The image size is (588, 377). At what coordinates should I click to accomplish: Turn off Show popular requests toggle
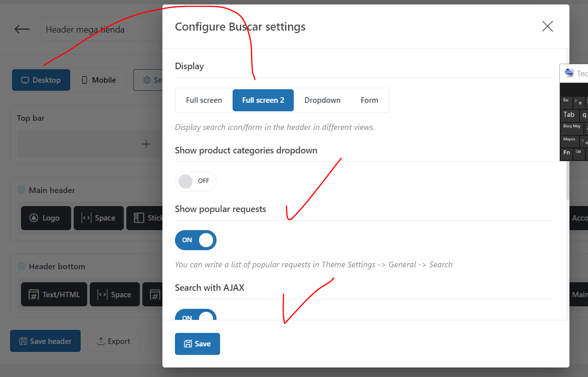click(x=195, y=240)
